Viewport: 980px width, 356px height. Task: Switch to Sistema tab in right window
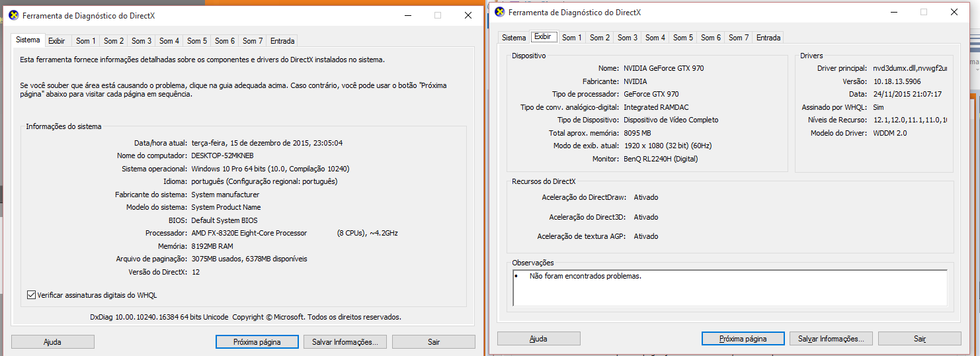point(514,38)
